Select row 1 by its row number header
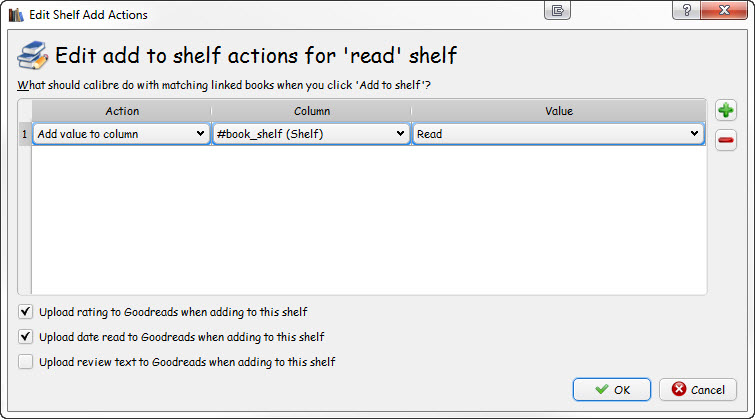 (x=25, y=134)
